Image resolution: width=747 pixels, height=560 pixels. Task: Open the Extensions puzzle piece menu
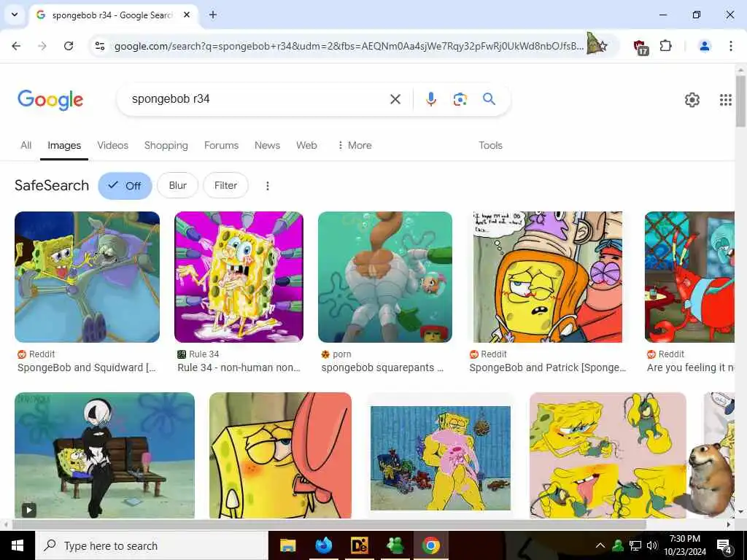coord(665,46)
